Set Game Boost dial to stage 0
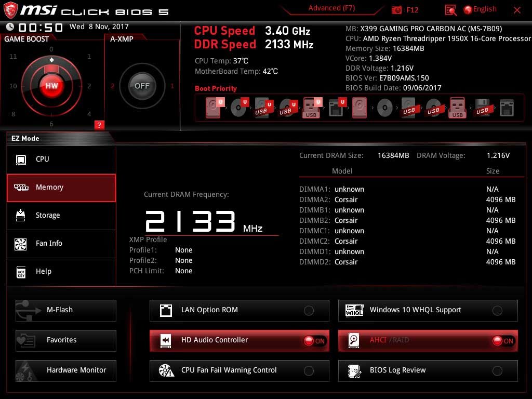 click(51, 49)
